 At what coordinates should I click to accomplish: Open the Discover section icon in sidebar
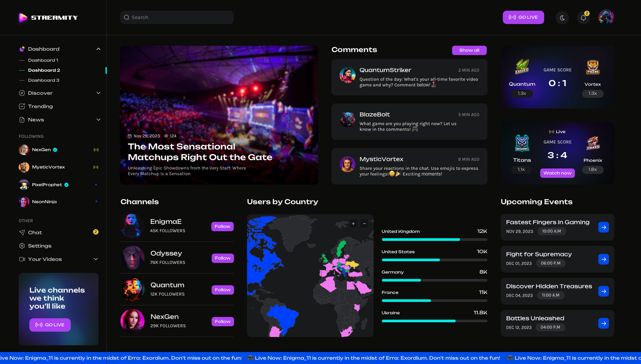coord(22,93)
